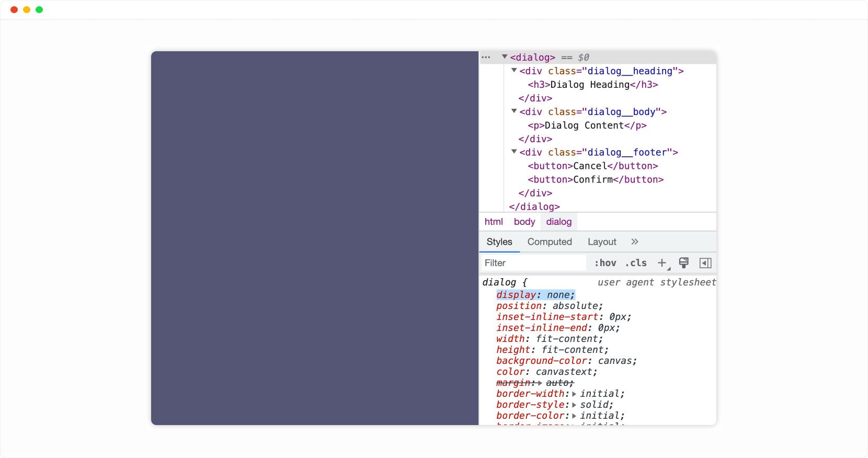The height and width of the screenshot is (458, 868).
Task: Maximize the window with the green button
Action: coord(39,9)
